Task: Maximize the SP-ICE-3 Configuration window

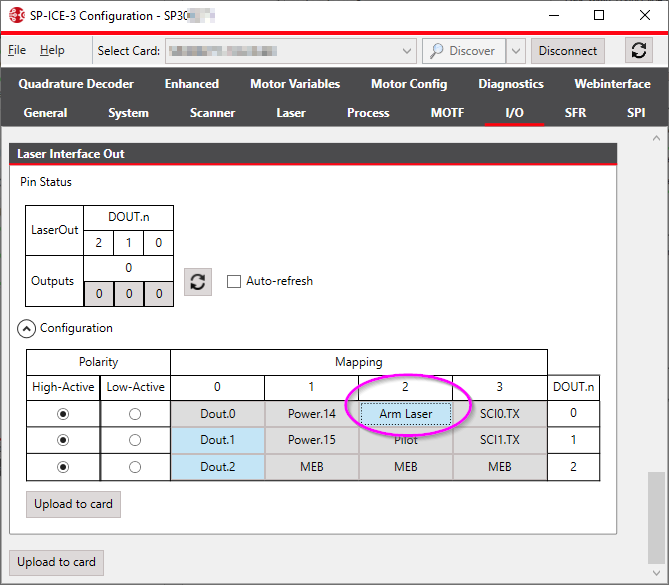Action: [599, 16]
